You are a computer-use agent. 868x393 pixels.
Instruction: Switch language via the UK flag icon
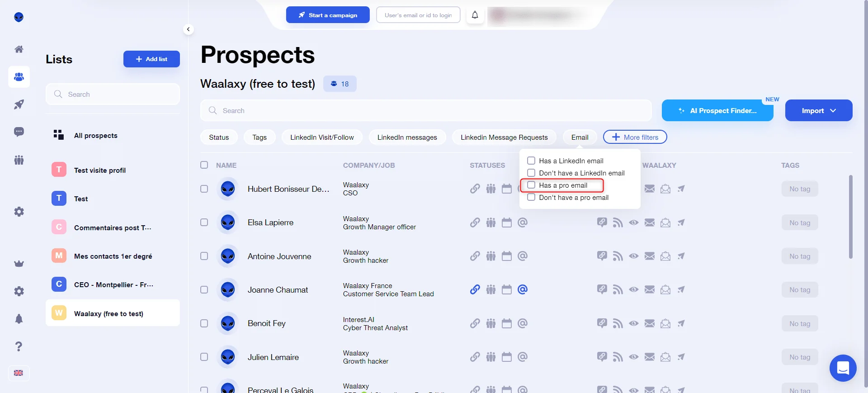19,373
